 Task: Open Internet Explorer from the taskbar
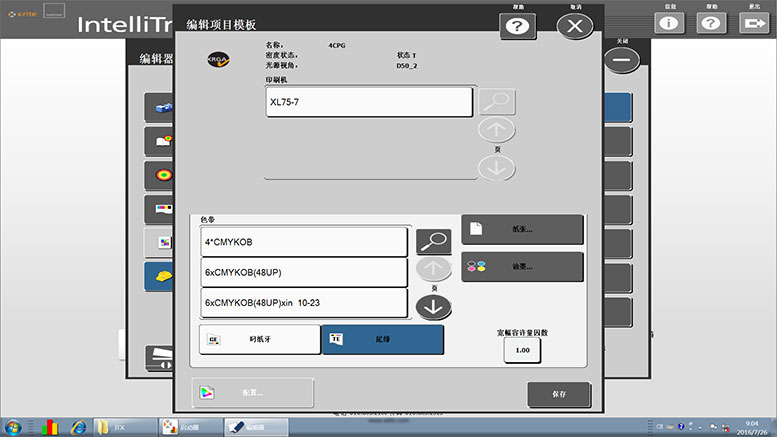78,427
